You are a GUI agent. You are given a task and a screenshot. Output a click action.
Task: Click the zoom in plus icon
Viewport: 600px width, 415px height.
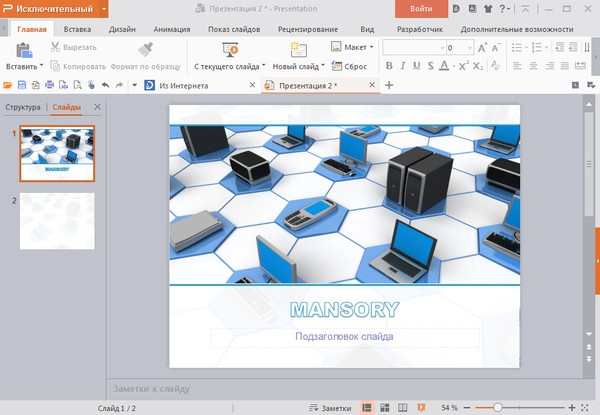point(572,408)
